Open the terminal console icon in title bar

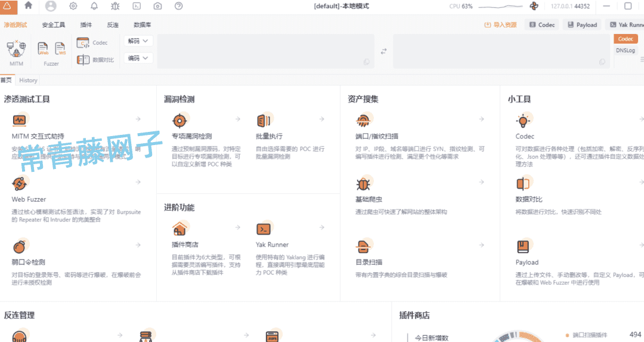[137, 6]
